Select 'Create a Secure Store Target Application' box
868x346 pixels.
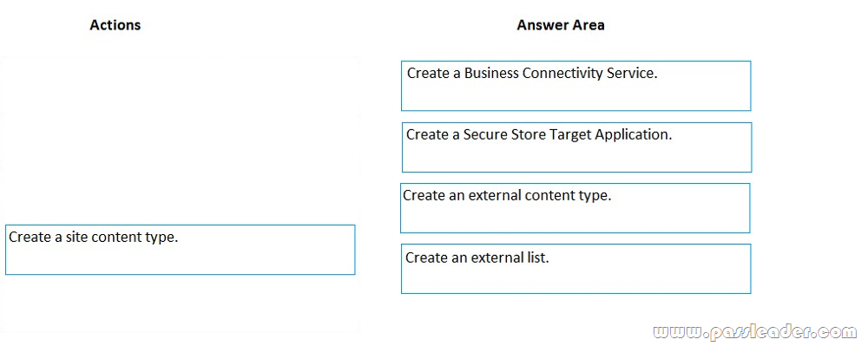(x=577, y=147)
